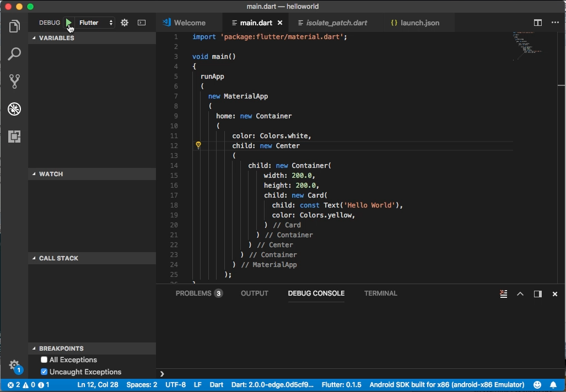This screenshot has height=392, width=566.
Task: Open launch.json with the debug gear icon
Action: (125, 23)
